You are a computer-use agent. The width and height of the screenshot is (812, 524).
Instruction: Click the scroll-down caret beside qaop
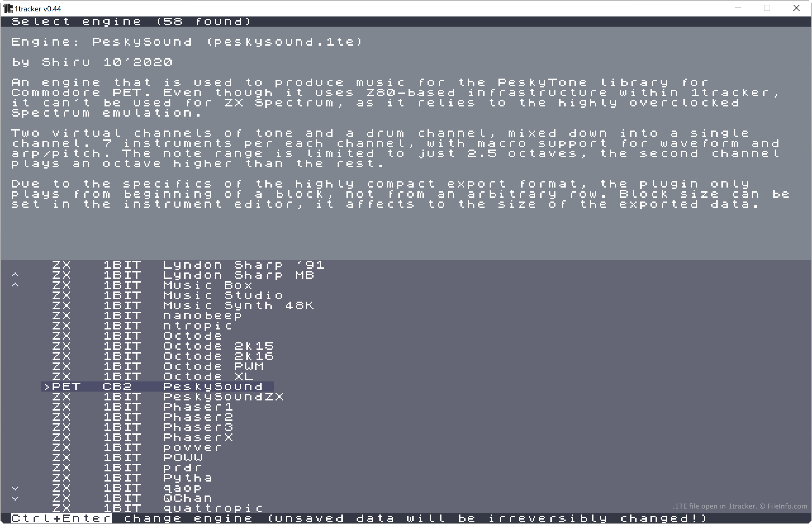pyautogui.click(x=15, y=488)
